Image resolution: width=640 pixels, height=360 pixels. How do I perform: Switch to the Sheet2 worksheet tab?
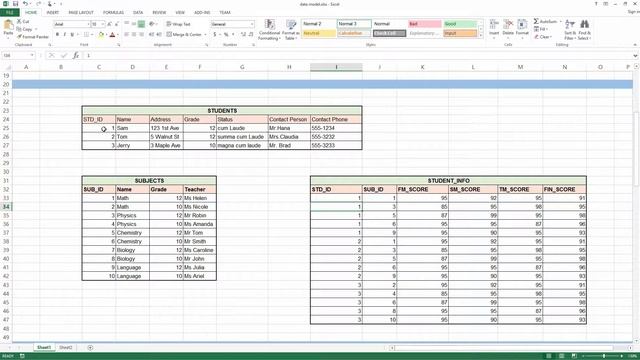65,348
